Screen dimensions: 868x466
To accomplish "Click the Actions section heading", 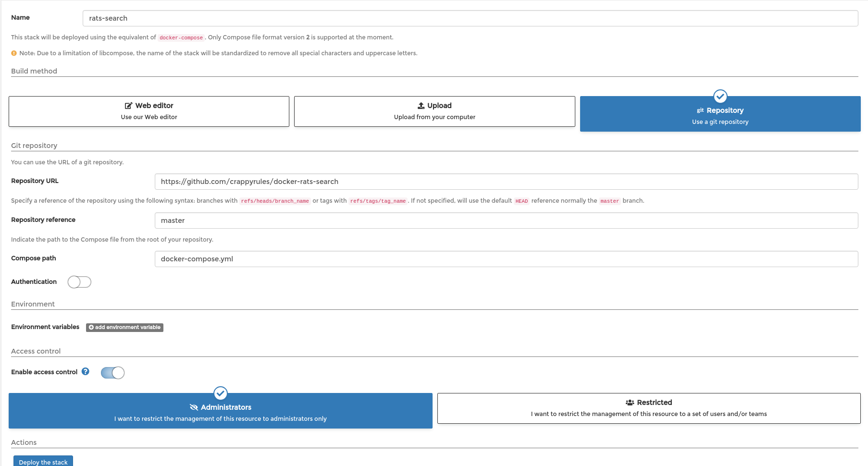I will point(24,442).
